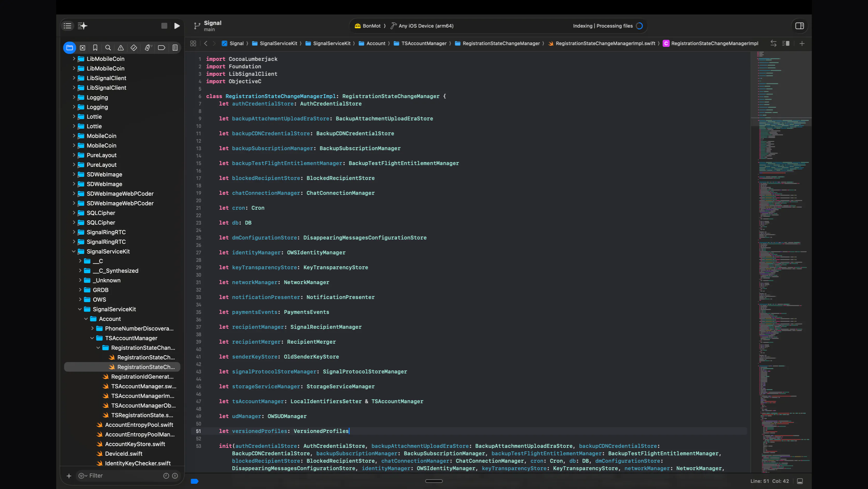Screen dimensions: 868x489
Task: Open the bookmark navigator
Action: 95,48
